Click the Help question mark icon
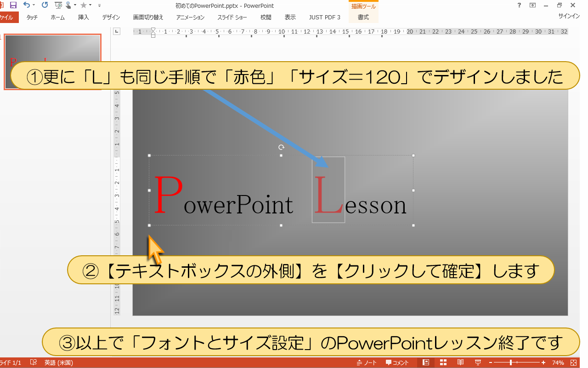 pyautogui.click(x=519, y=6)
